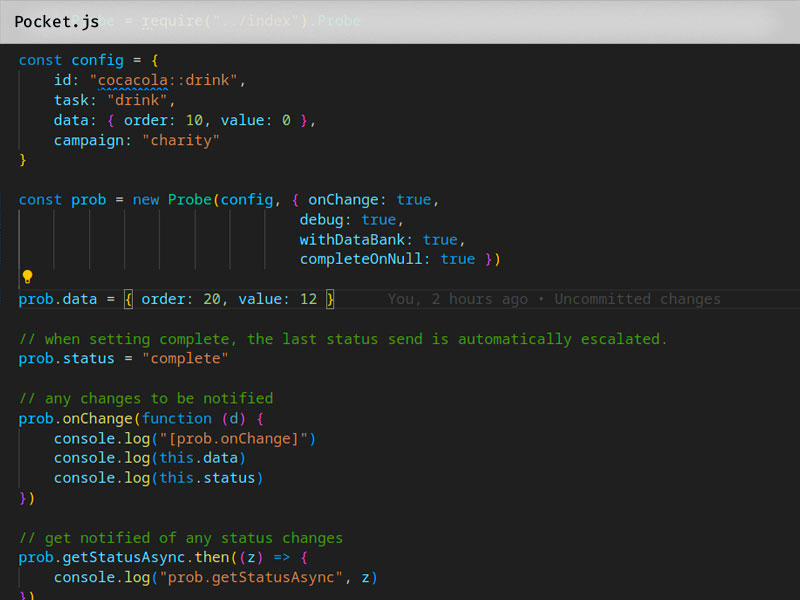Click the highlighted opening brace after prob.data
Image resolution: width=800 pixels, height=600 pixels.
128,299
